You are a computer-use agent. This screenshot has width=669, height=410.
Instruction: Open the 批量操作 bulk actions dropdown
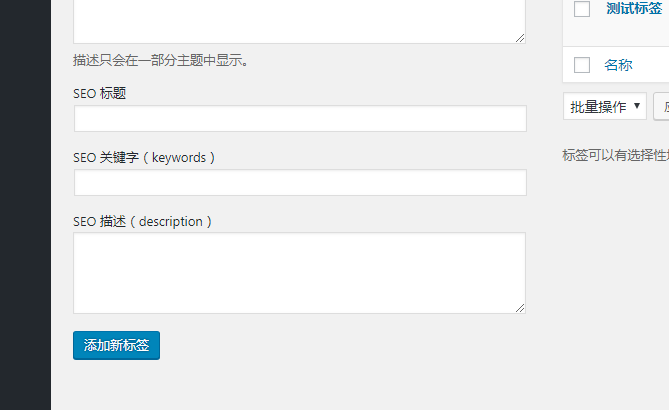click(x=605, y=106)
